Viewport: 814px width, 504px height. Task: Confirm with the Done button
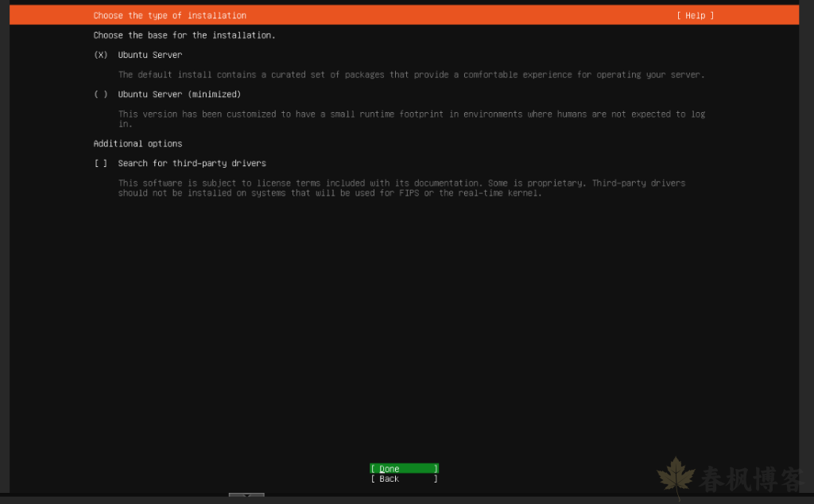pyautogui.click(x=404, y=469)
